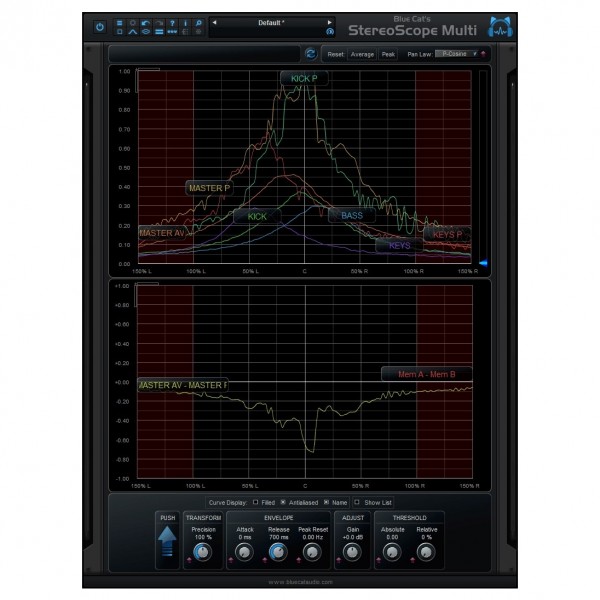Click the Peak reset button
This screenshot has height=600, width=600.
click(388, 54)
